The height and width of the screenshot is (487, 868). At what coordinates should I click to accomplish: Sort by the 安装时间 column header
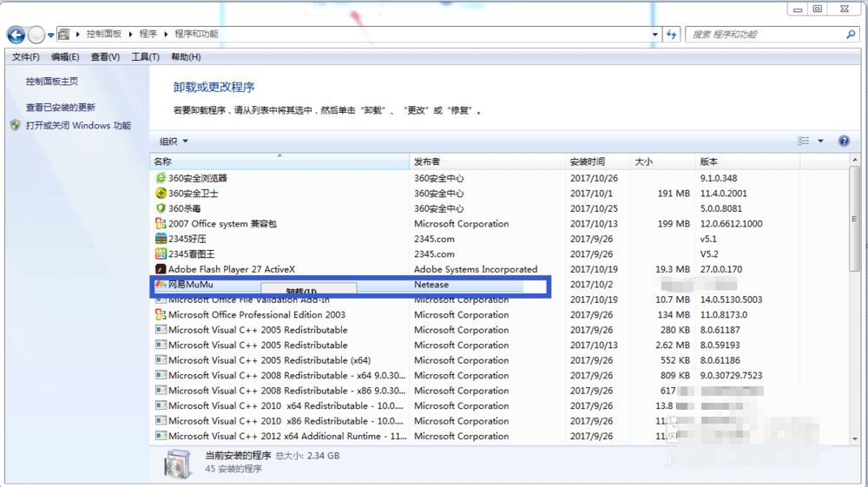(598, 161)
